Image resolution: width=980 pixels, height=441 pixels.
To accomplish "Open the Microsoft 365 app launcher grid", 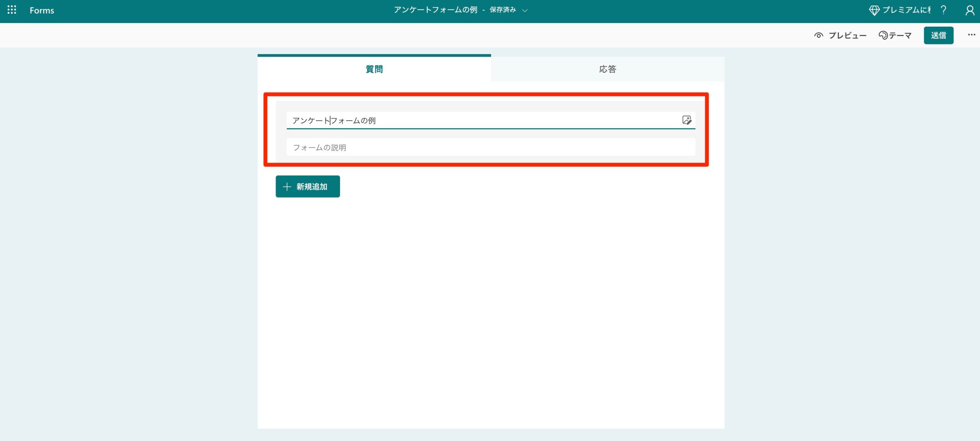I will 11,10.
